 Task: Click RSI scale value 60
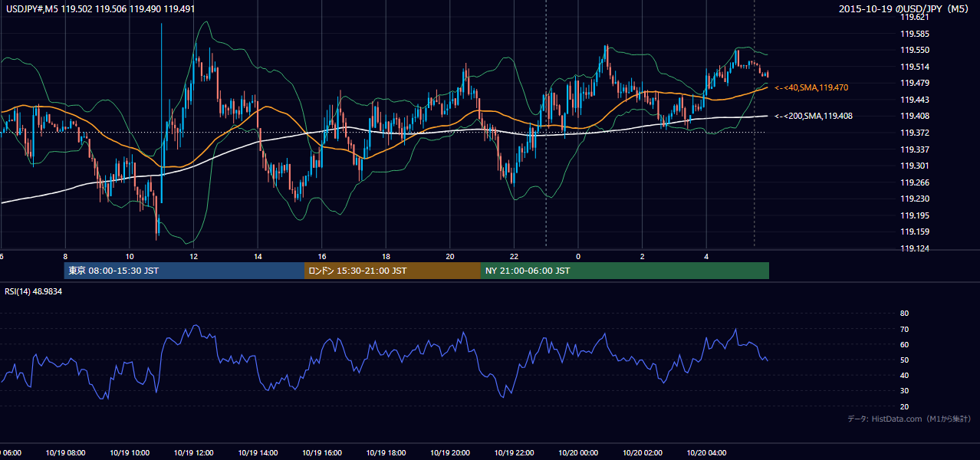click(x=904, y=344)
